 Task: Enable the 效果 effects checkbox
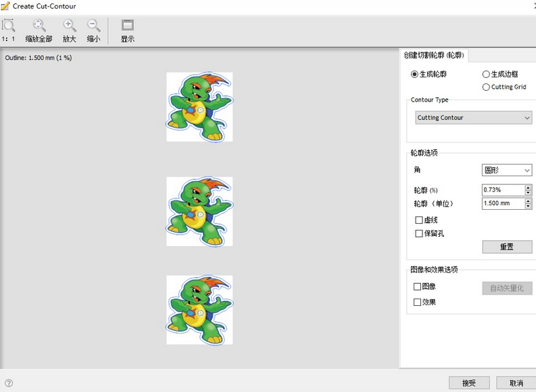[418, 302]
